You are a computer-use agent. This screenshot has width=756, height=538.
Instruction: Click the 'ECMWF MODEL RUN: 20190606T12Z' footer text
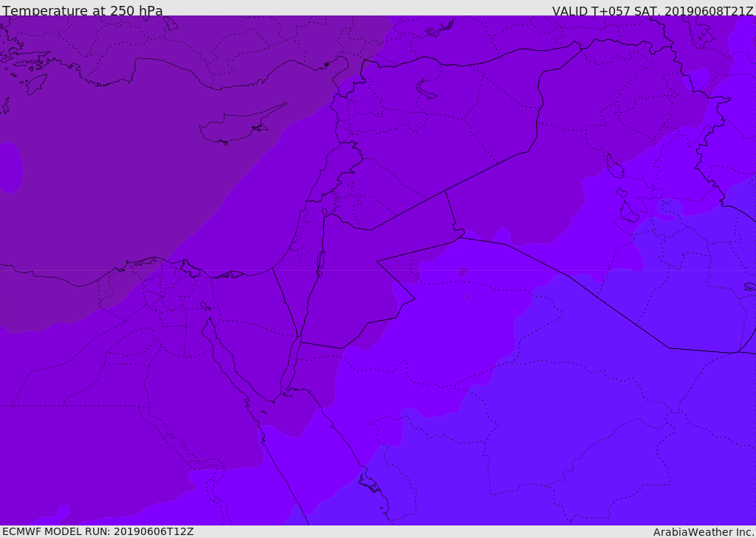98,531
